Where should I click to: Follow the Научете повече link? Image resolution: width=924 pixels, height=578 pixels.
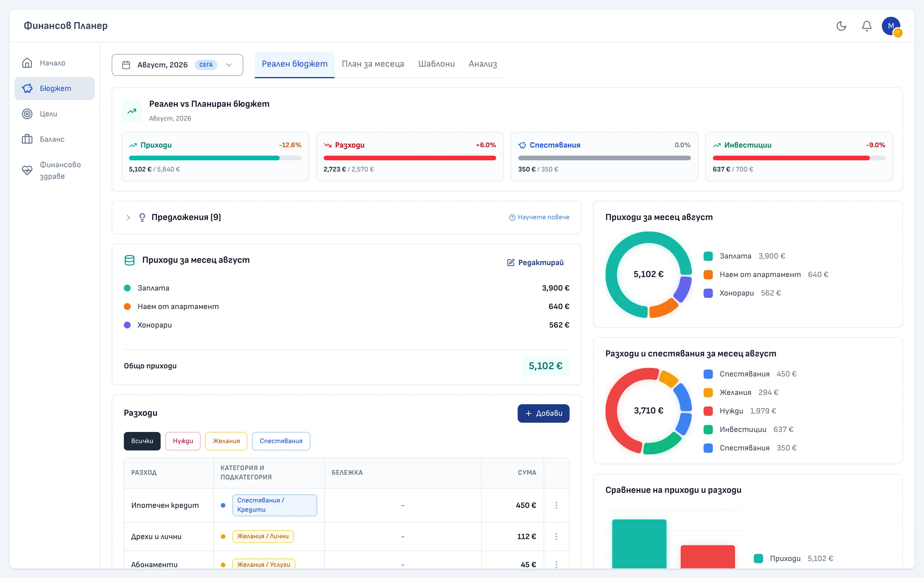tap(539, 217)
